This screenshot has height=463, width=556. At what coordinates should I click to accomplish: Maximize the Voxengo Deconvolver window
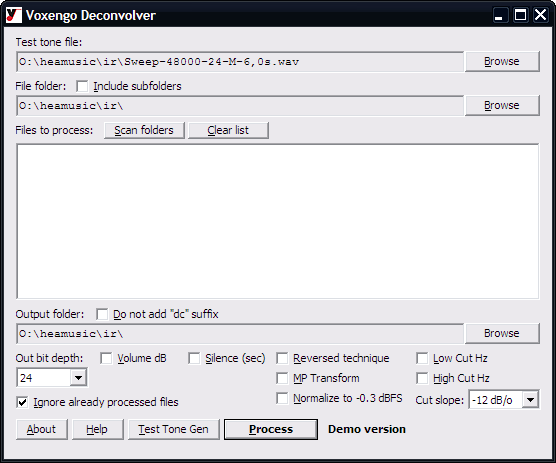click(x=520, y=15)
